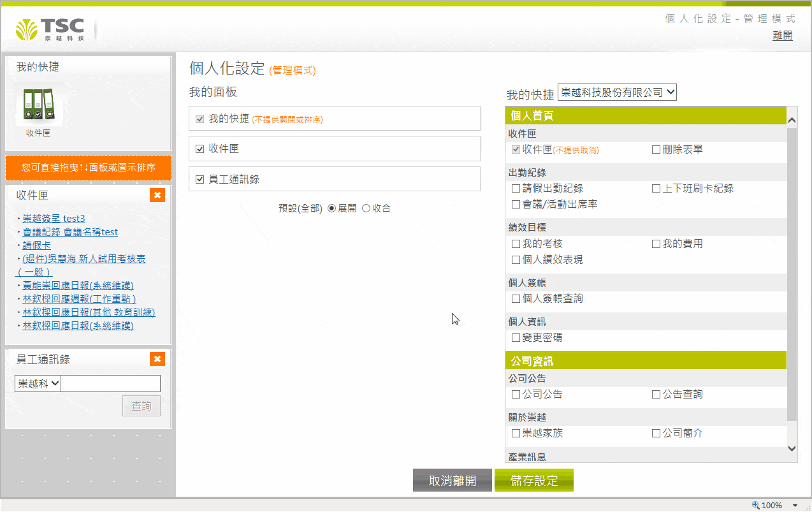
Task: Click the employee directory search text field
Action: [111, 383]
